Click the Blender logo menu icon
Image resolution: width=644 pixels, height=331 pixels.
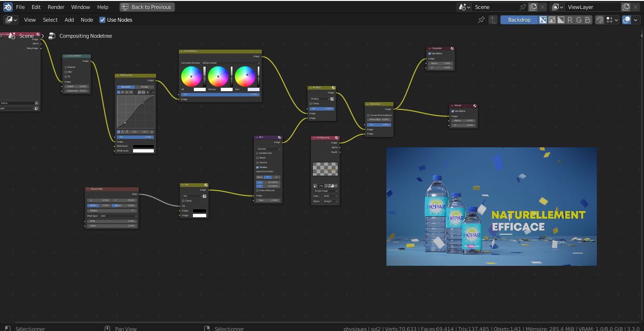8,7
